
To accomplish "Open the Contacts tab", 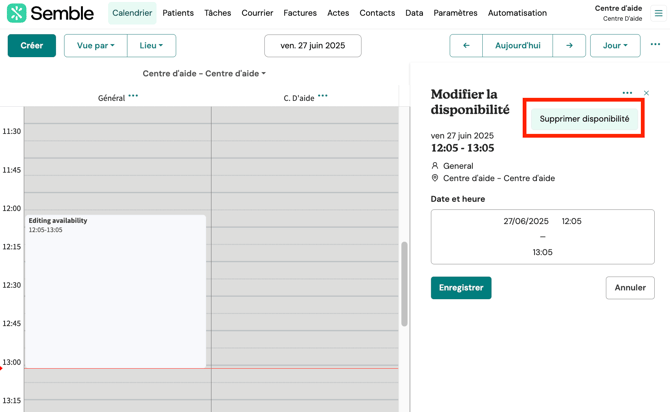I will [x=377, y=13].
